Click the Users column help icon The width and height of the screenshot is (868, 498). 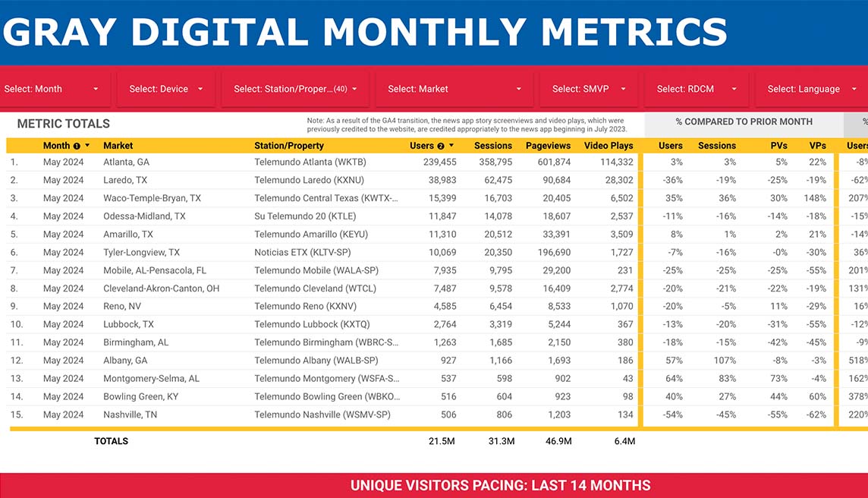441,147
